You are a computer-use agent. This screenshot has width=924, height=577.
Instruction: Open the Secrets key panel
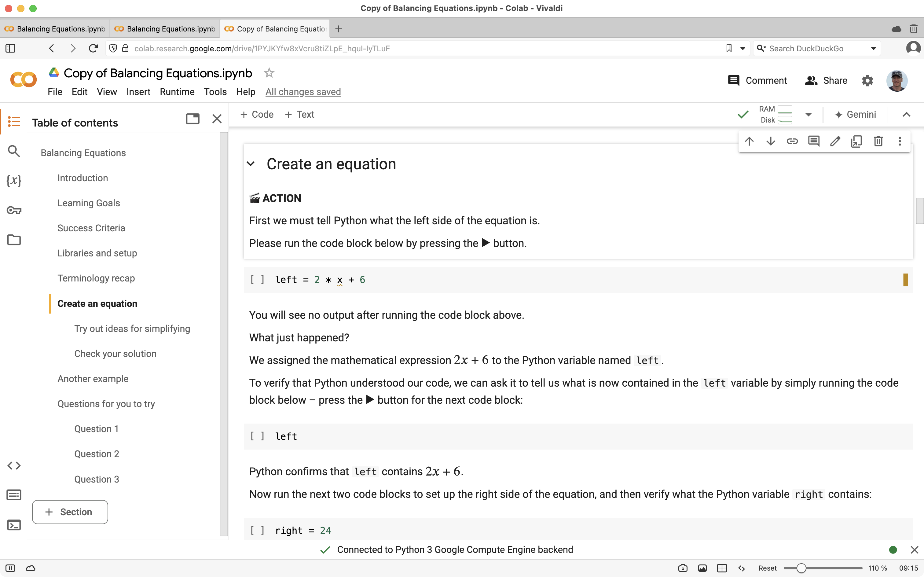pos(14,210)
